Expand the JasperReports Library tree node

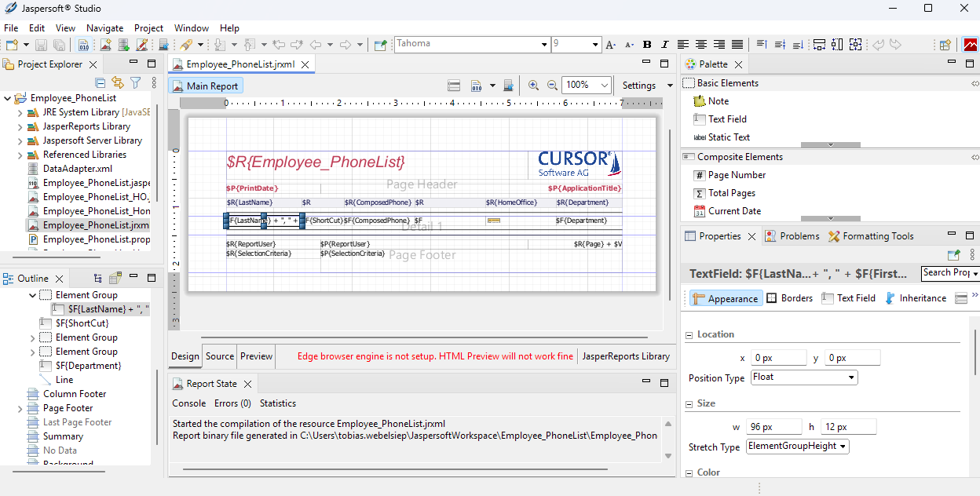pos(20,126)
